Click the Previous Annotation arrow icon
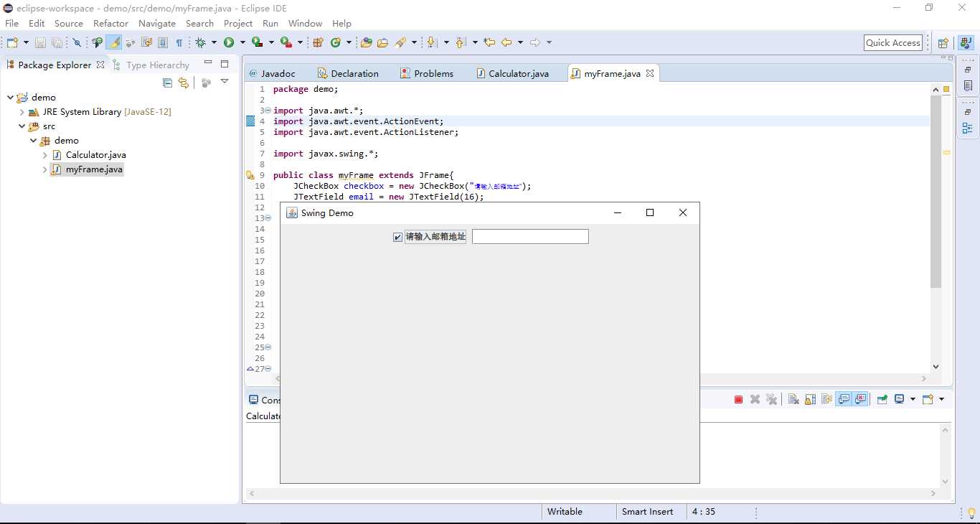The height and width of the screenshot is (524, 980). (460, 42)
